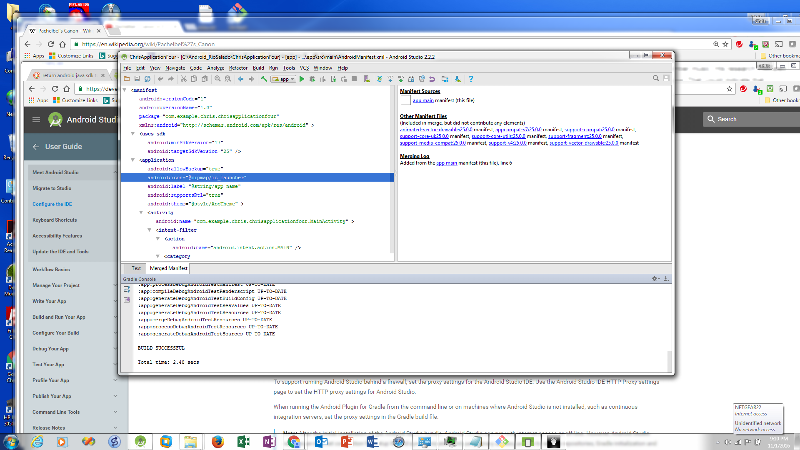Click the purple undo-style VCS revert icon
The width and height of the screenshot is (800, 450).
coord(432,79)
